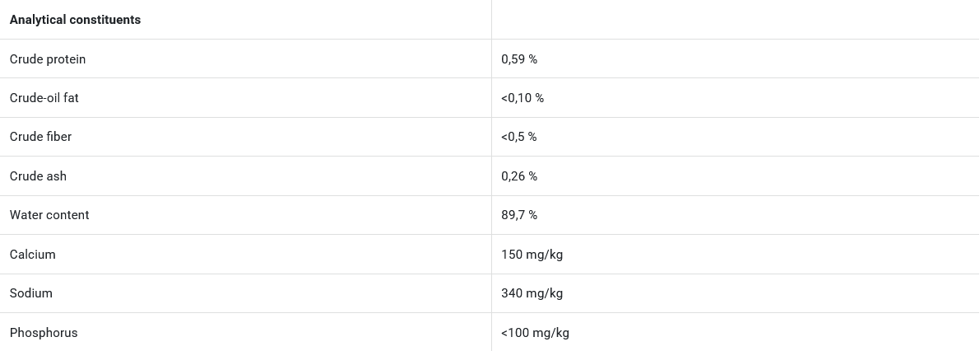
Task: Select the Sodium row label
Action: point(31,293)
